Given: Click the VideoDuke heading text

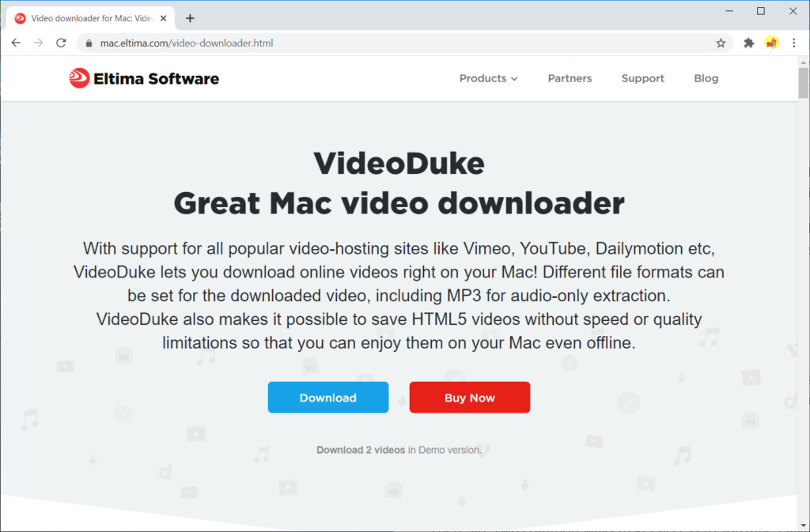Looking at the screenshot, I should click(x=399, y=164).
